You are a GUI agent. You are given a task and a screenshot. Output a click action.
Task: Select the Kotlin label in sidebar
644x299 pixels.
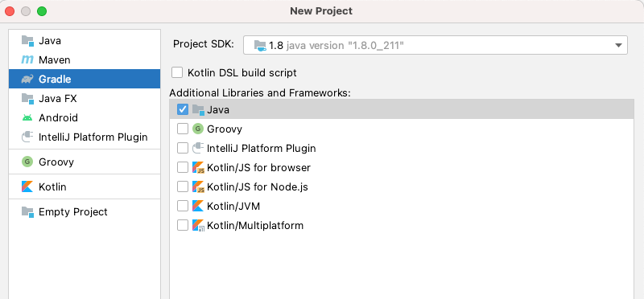[52, 186]
